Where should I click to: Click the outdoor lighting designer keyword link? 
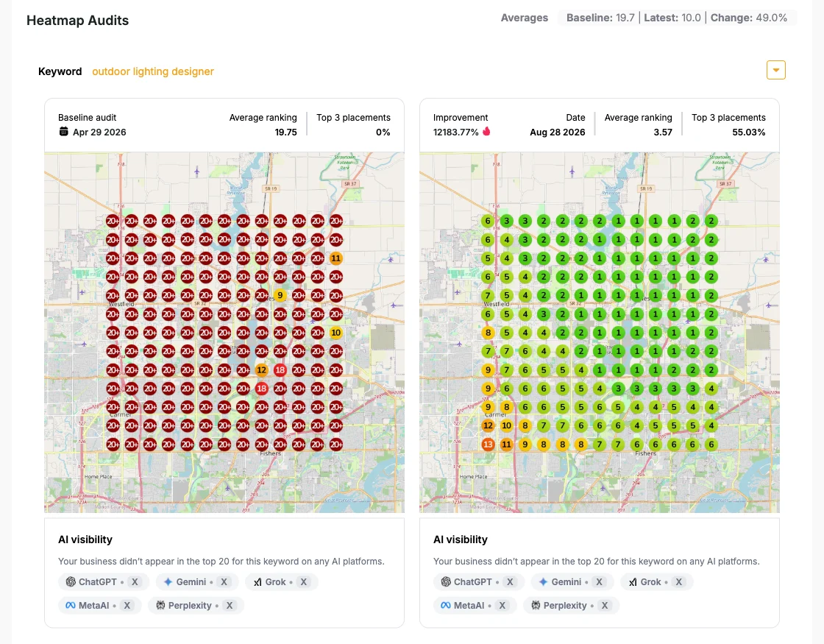(x=153, y=71)
